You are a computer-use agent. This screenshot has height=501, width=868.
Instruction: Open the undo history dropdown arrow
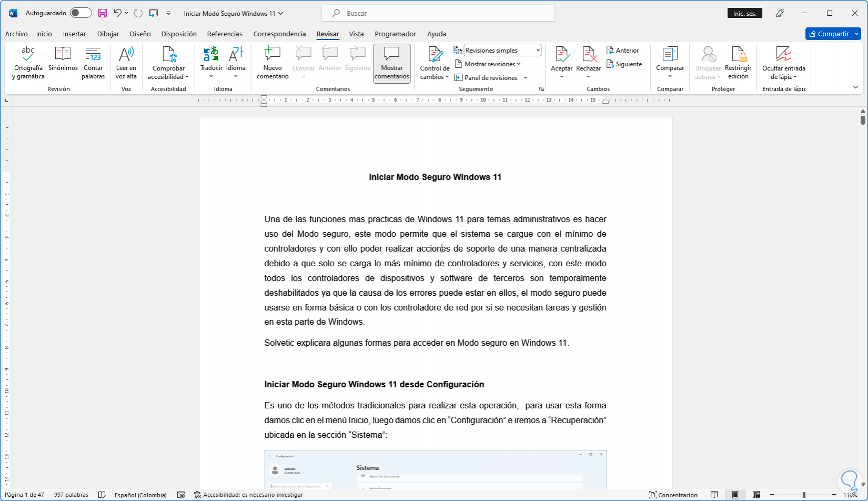[126, 13]
